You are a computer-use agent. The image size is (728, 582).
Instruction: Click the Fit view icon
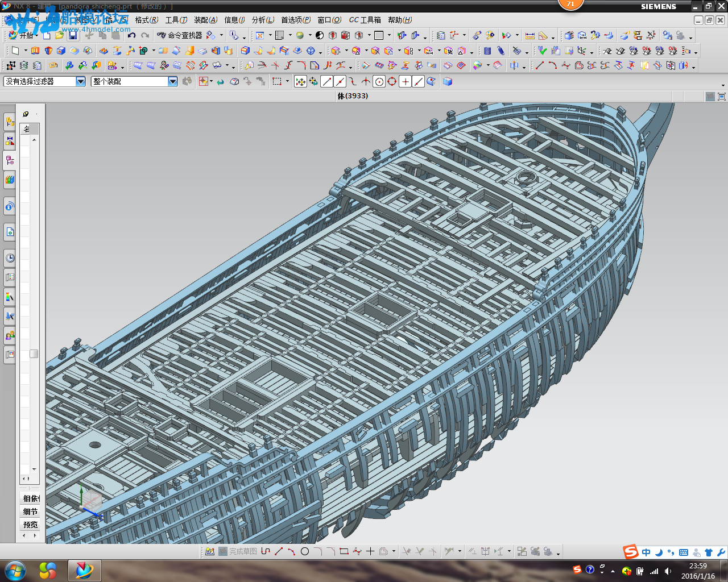[260, 35]
